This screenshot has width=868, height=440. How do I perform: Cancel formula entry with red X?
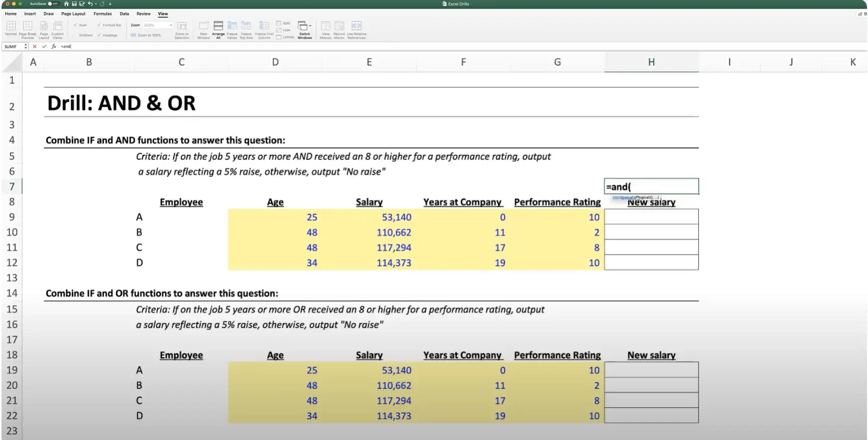click(35, 46)
